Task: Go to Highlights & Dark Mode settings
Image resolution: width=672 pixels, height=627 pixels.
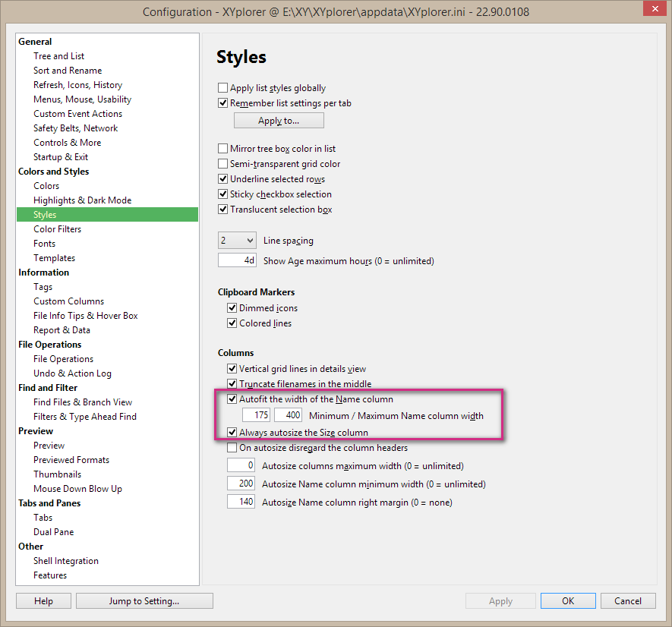Action: coord(82,200)
